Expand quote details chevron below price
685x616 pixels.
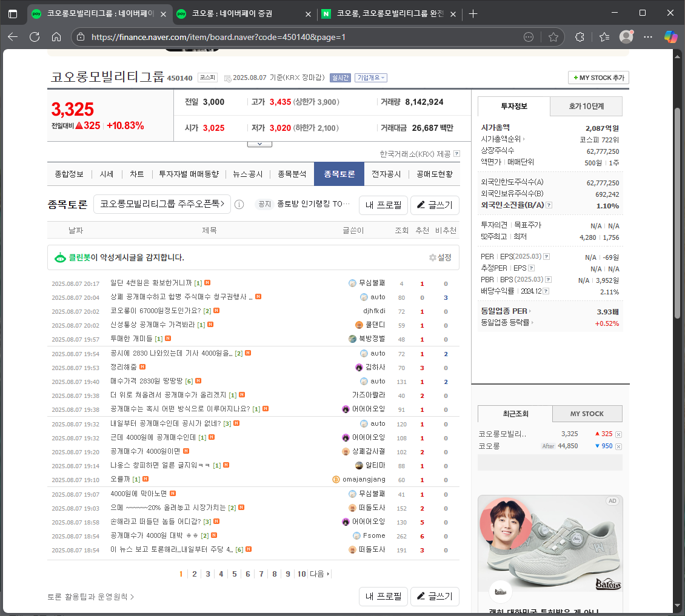click(259, 144)
